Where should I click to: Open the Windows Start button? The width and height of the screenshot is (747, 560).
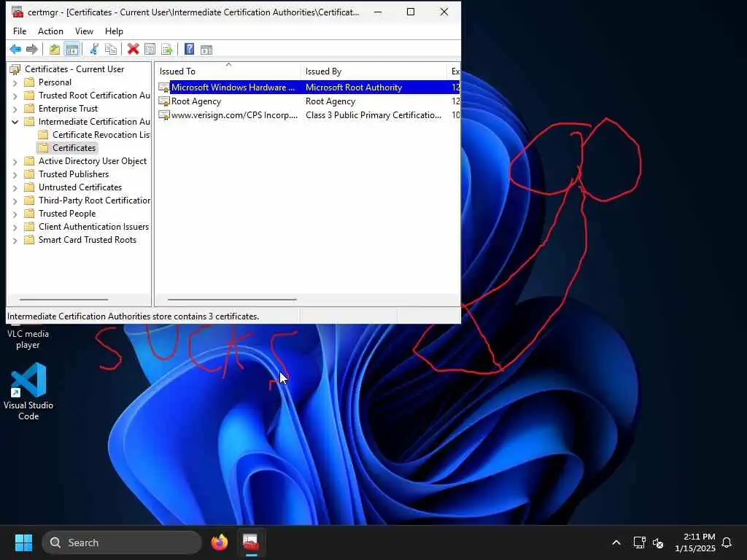tap(23, 542)
